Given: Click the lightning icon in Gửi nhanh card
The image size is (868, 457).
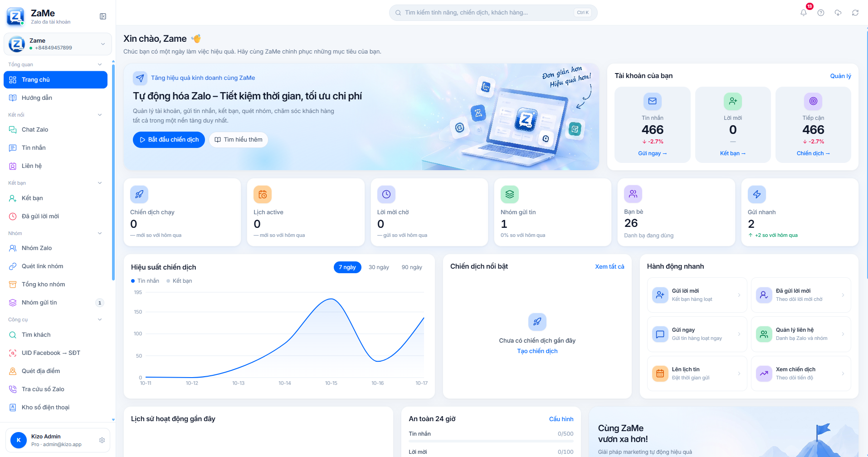Looking at the screenshot, I should coord(757,194).
